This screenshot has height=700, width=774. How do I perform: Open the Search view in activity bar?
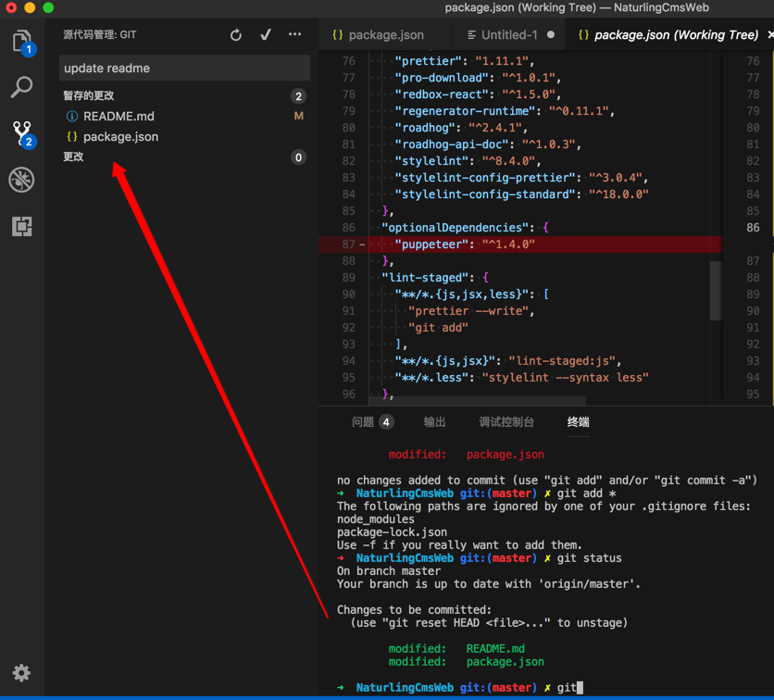tap(21, 87)
